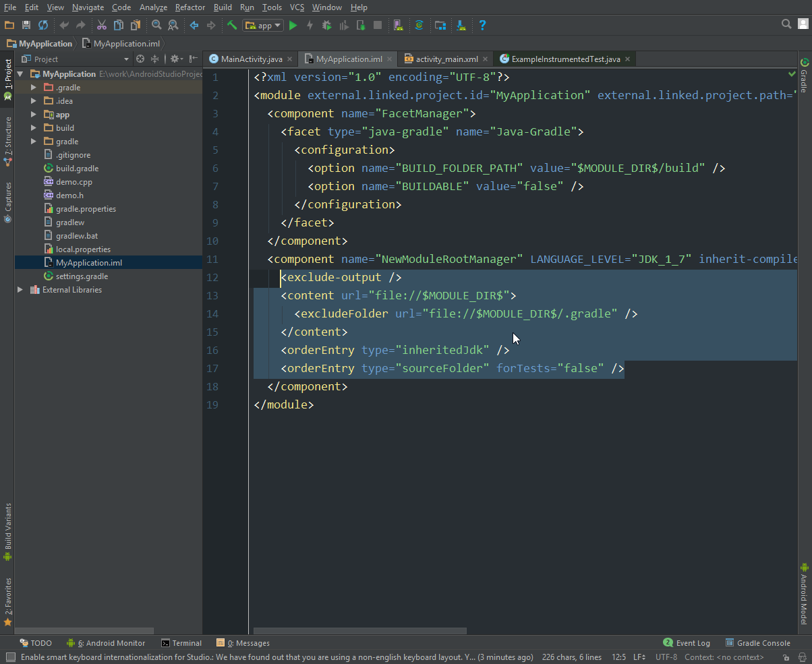Toggle the read-only lock icon in status bar

(786, 657)
